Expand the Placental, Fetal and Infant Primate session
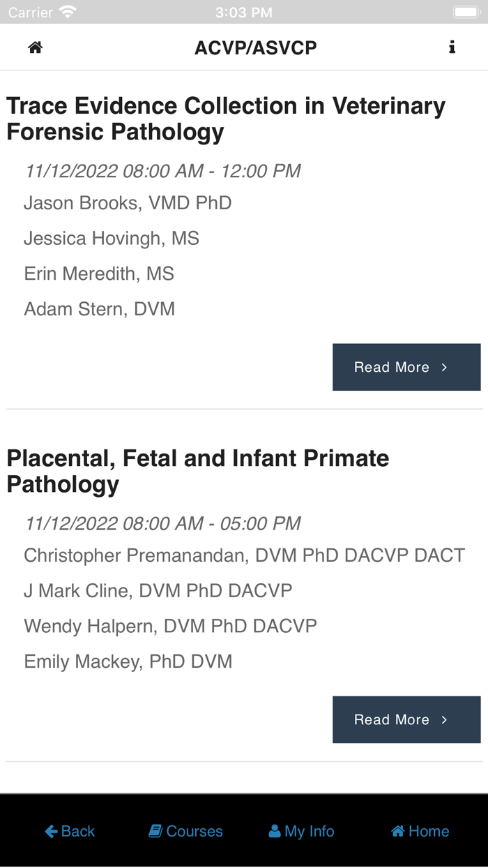Image resolution: width=488 pixels, height=868 pixels. click(x=406, y=719)
